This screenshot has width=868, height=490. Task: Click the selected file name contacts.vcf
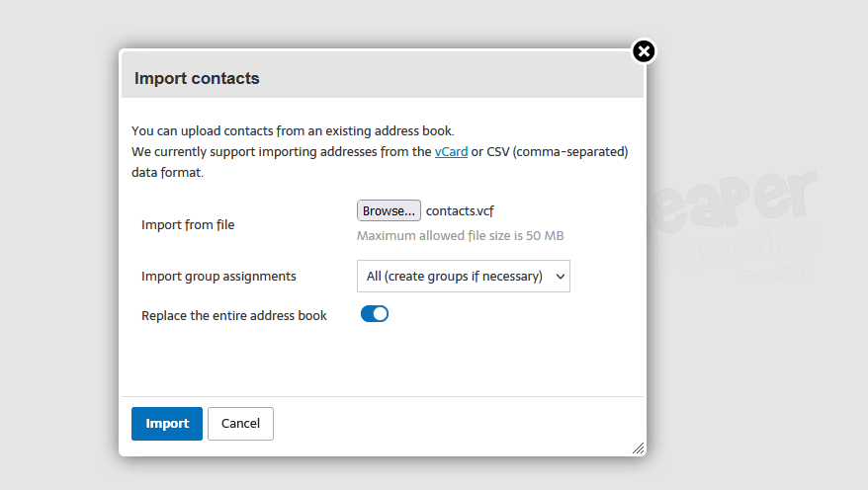point(460,211)
